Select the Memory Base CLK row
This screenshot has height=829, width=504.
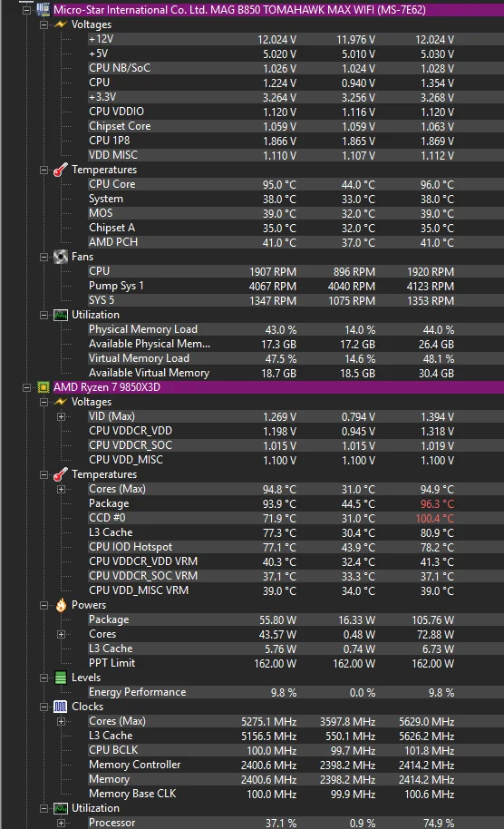pyautogui.click(x=296, y=794)
